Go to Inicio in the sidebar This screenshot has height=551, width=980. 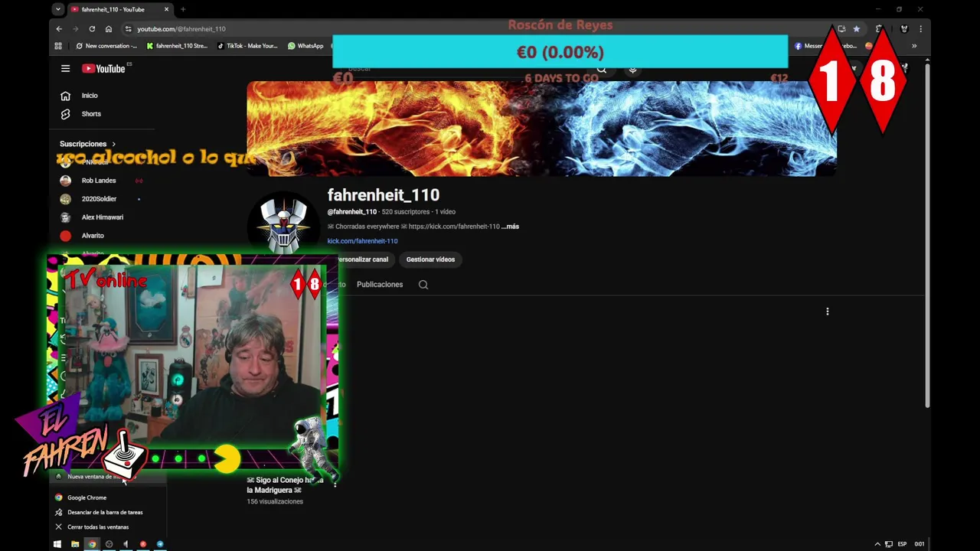[90, 96]
